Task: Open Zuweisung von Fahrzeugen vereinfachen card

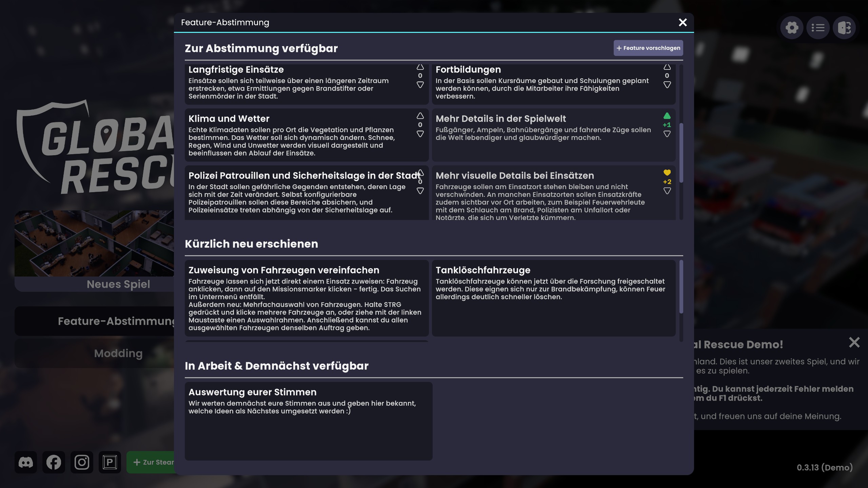Action: [x=307, y=298]
